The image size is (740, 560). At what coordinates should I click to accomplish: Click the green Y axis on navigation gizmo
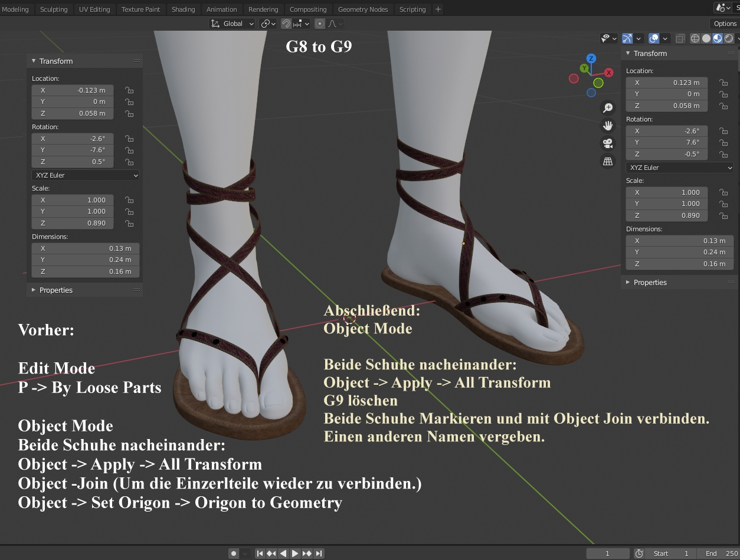[x=584, y=68]
